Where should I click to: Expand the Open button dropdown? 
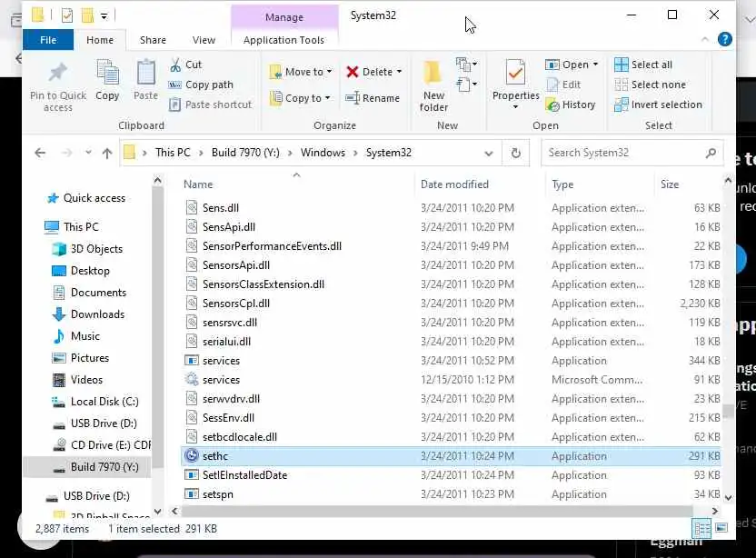click(x=596, y=65)
